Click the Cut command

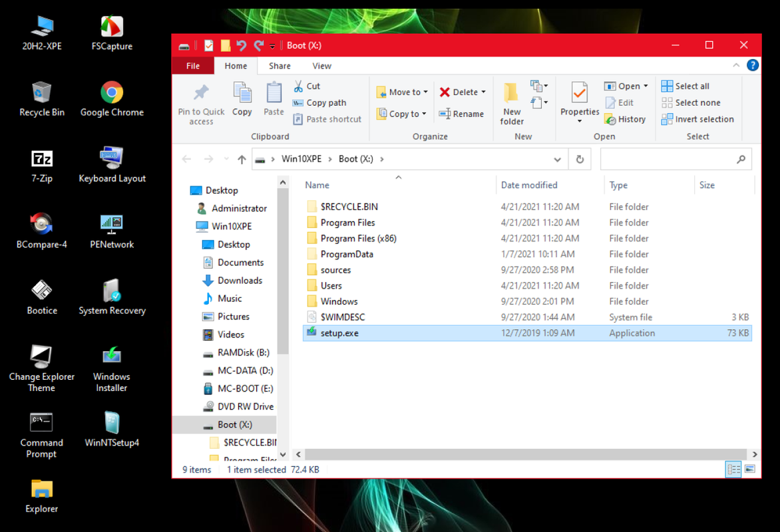pos(306,86)
